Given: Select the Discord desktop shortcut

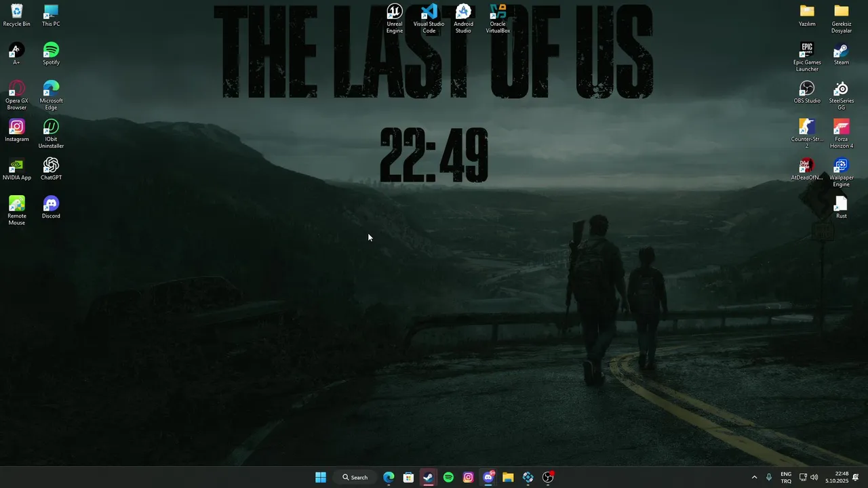Looking at the screenshot, I should click(51, 207).
